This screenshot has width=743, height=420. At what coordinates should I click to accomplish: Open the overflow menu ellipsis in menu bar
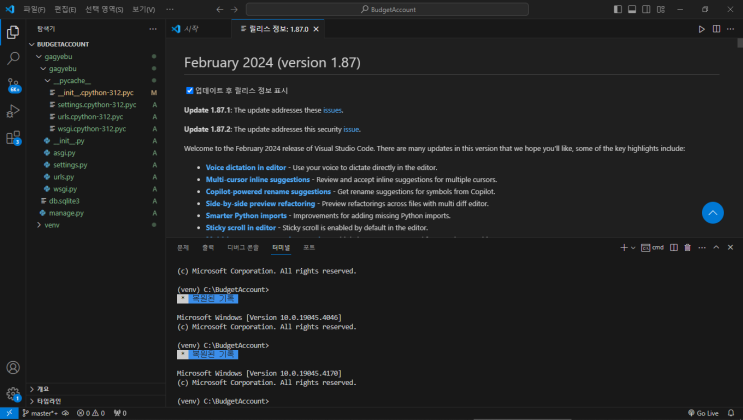pos(170,9)
